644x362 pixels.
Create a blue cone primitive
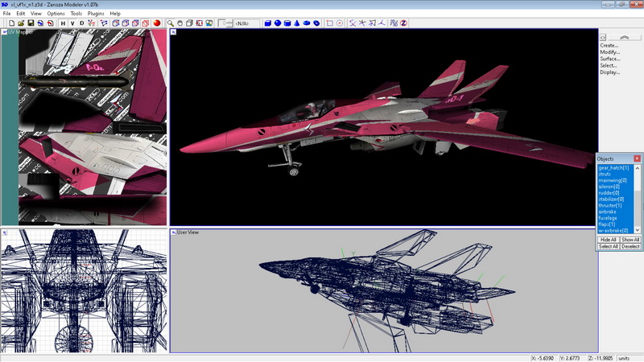coord(297,23)
